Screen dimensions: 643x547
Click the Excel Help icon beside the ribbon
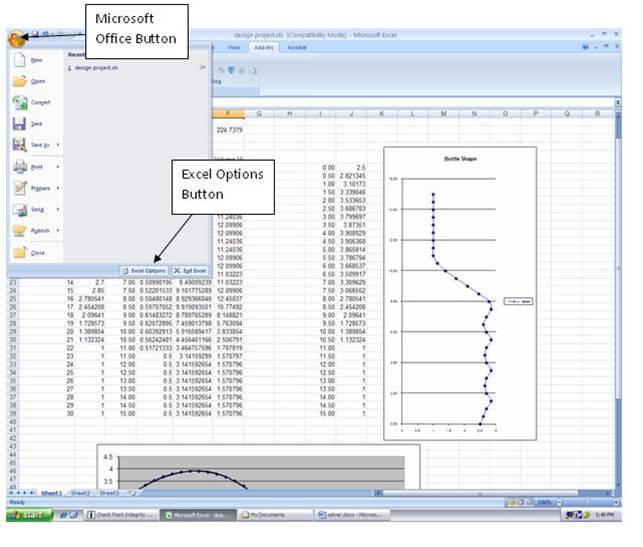point(585,47)
